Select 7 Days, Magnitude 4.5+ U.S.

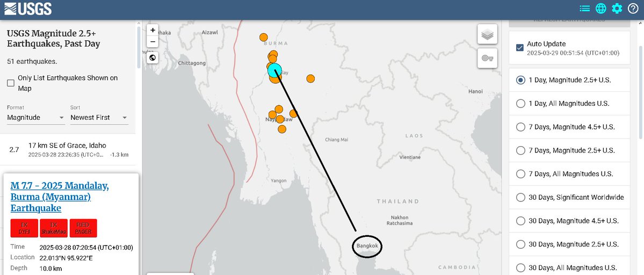[569, 127]
